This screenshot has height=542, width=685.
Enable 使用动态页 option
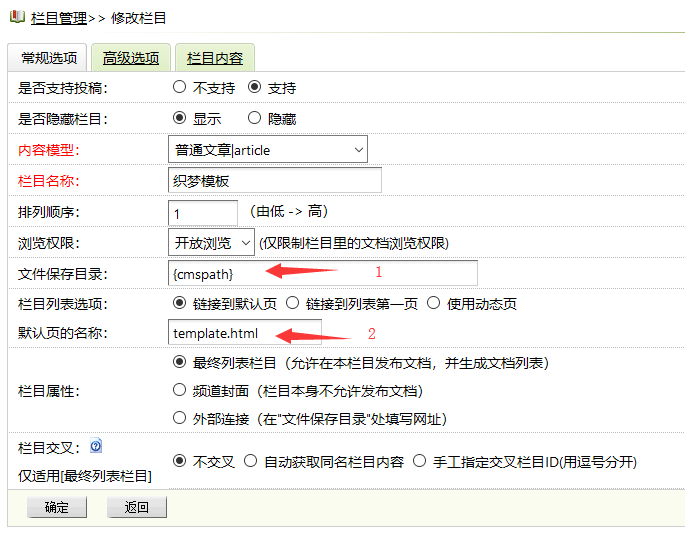coord(434,303)
